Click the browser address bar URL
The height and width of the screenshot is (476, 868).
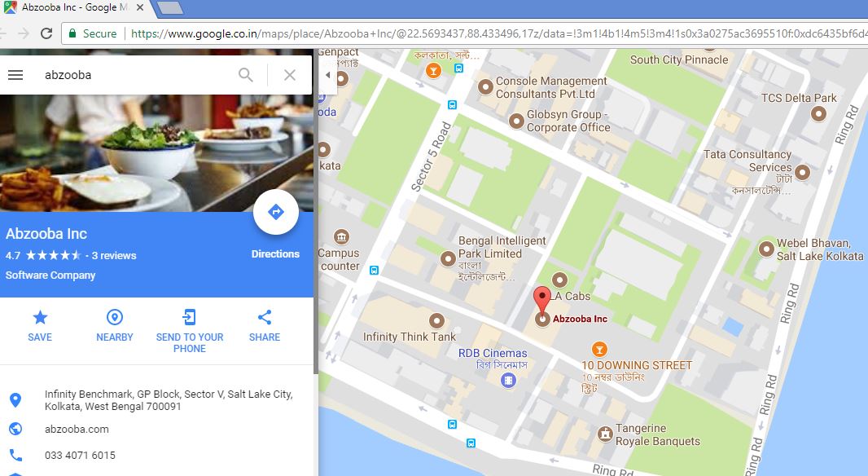tap(498, 33)
